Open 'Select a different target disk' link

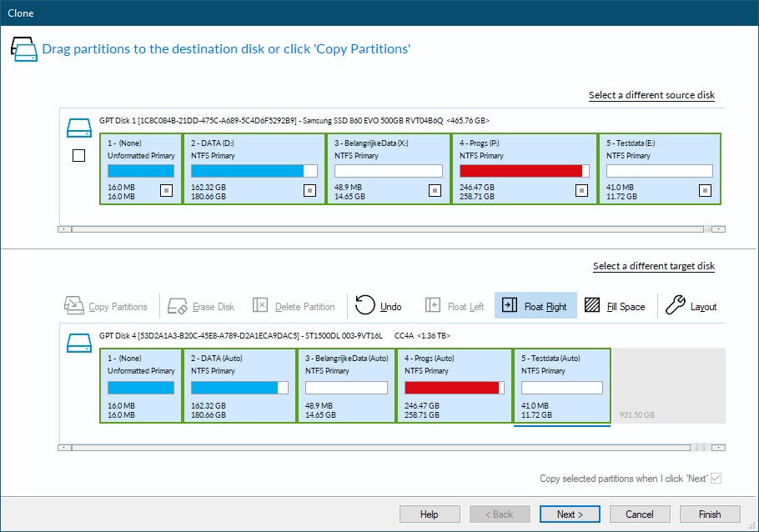pyautogui.click(x=653, y=266)
